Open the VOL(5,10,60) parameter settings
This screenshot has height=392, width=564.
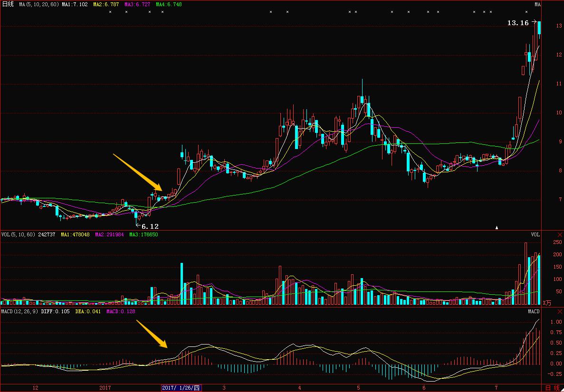pyautogui.click(x=18, y=234)
